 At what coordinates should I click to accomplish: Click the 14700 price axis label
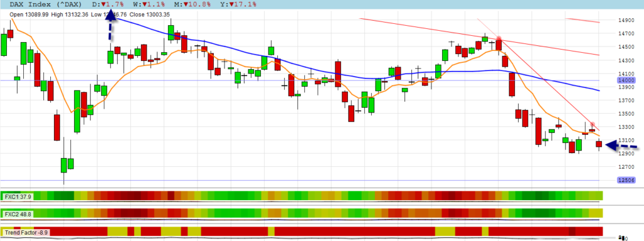(x=626, y=33)
